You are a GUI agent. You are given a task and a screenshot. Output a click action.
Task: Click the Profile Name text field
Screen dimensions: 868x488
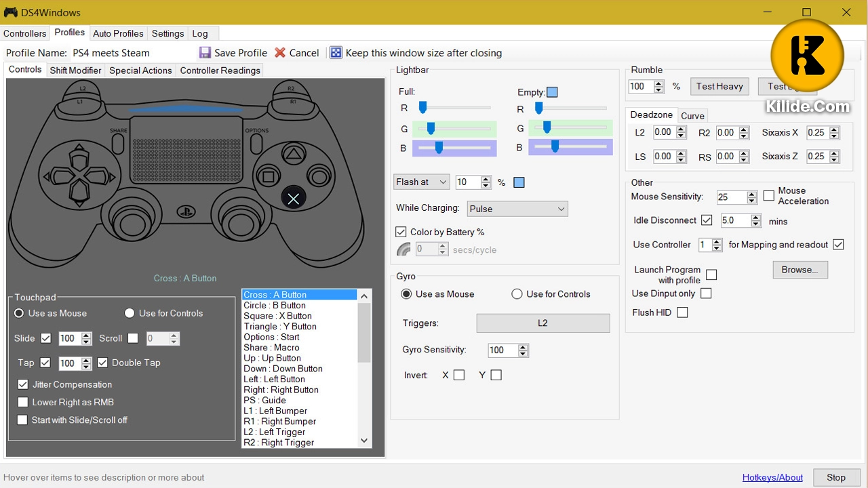coord(132,53)
